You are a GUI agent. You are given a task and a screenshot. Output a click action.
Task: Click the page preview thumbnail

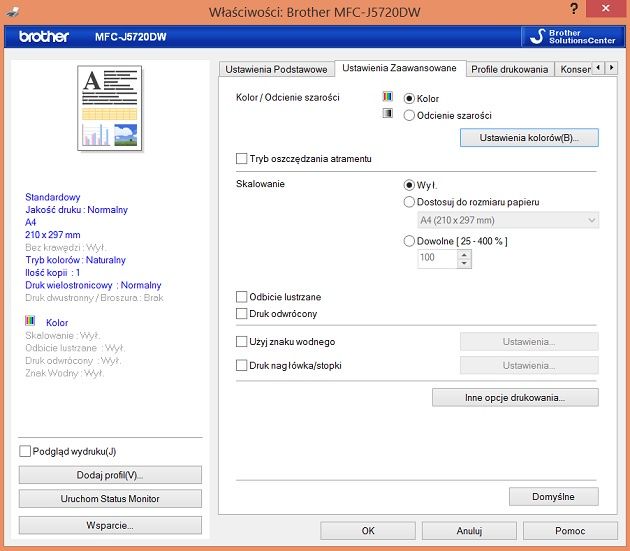coord(110,109)
